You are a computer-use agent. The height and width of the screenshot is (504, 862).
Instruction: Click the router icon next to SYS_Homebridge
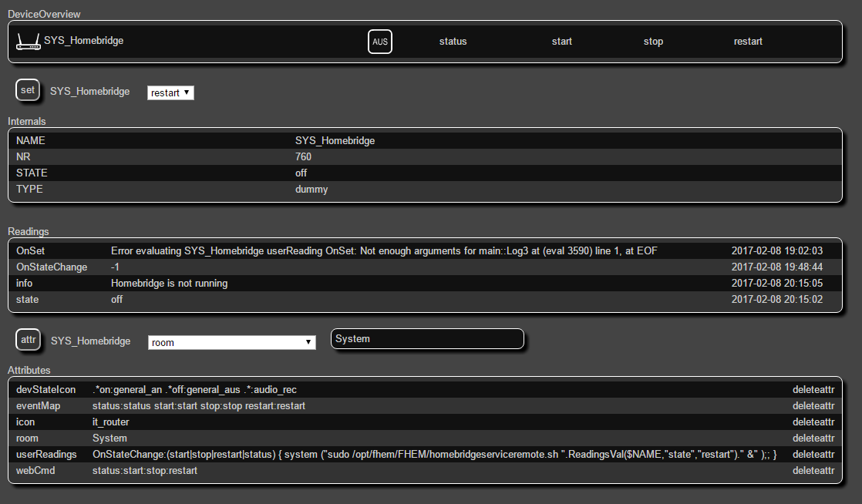point(28,41)
